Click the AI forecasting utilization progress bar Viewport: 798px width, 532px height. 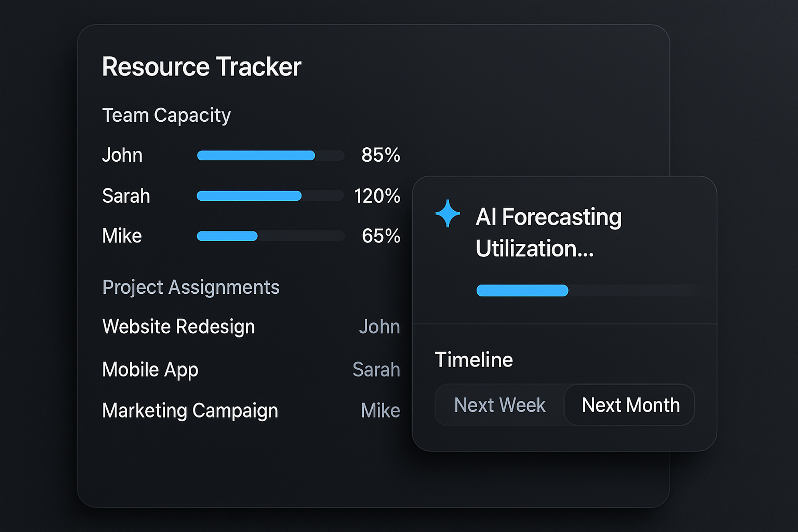(585, 290)
